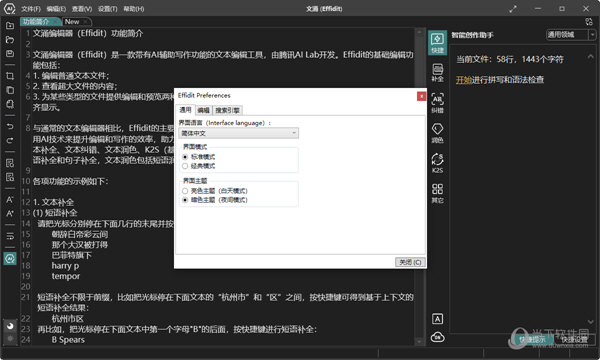The width and height of the screenshot is (600, 360).
Task: Open the 查看(V) menu
Action: coord(82,8)
